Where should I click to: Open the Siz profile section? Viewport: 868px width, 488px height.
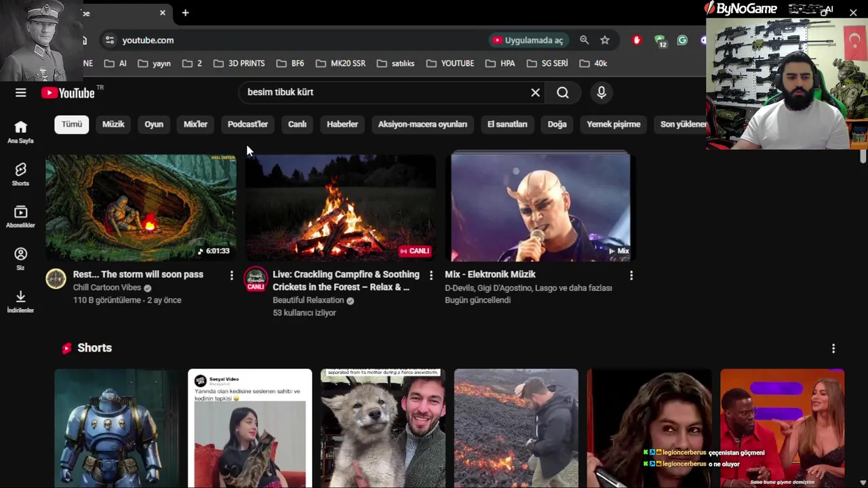(20, 259)
